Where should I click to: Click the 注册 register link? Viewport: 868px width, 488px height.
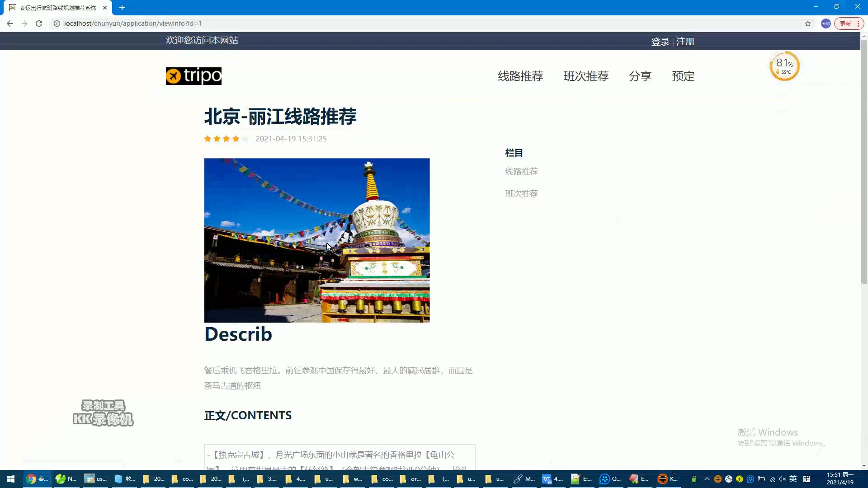click(685, 42)
